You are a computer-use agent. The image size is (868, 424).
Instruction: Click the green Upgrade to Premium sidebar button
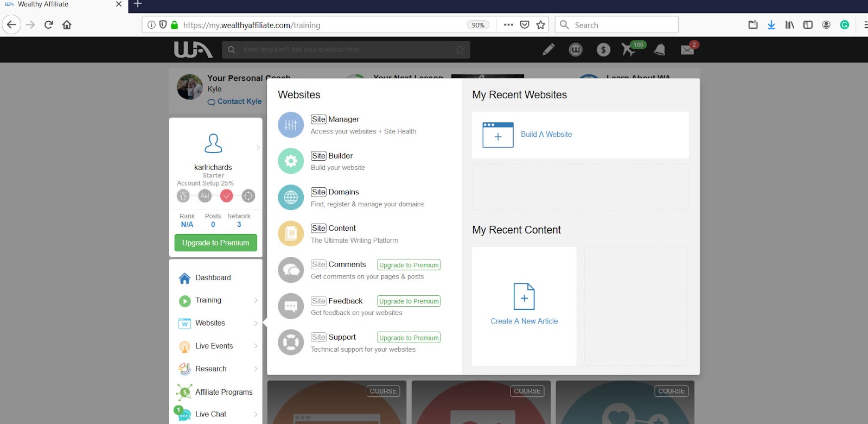click(216, 243)
